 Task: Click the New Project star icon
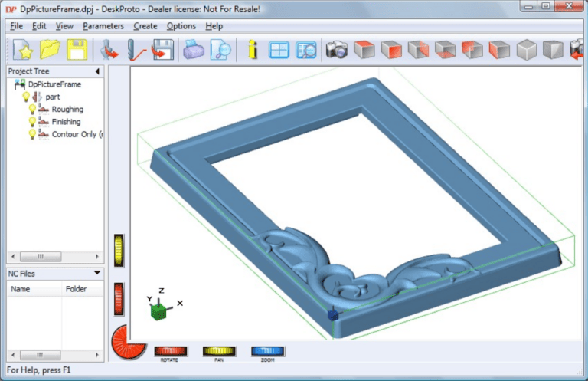point(24,51)
